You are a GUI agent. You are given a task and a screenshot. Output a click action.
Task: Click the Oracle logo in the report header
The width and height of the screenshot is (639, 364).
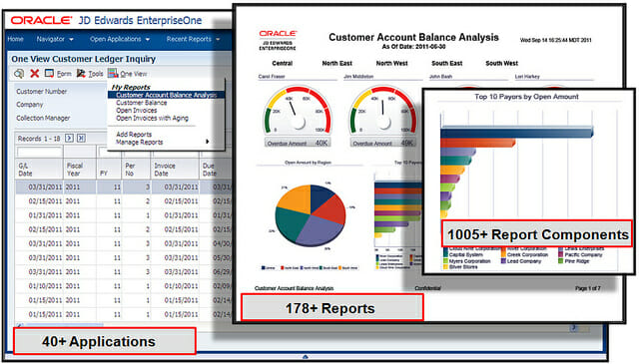pyautogui.click(x=278, y=33)
